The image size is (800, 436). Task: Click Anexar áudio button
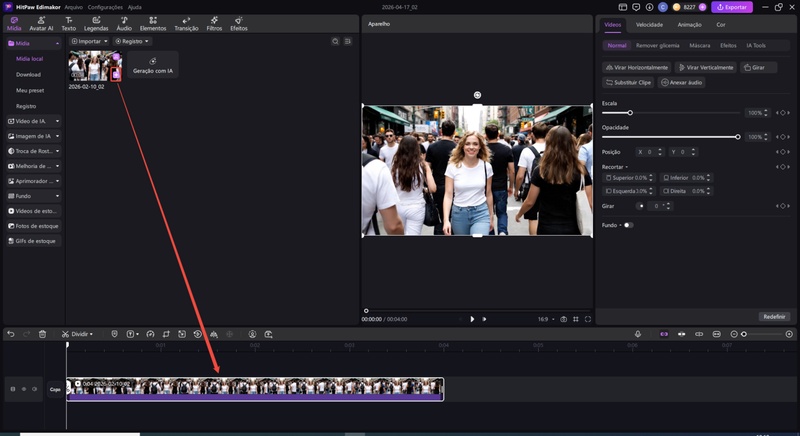point(682,82)
